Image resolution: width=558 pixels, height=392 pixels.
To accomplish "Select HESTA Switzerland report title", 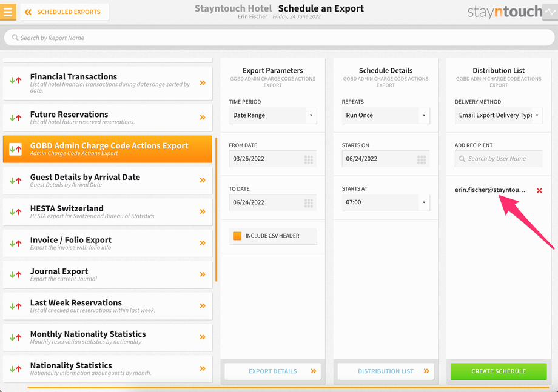I will point(67,208).
